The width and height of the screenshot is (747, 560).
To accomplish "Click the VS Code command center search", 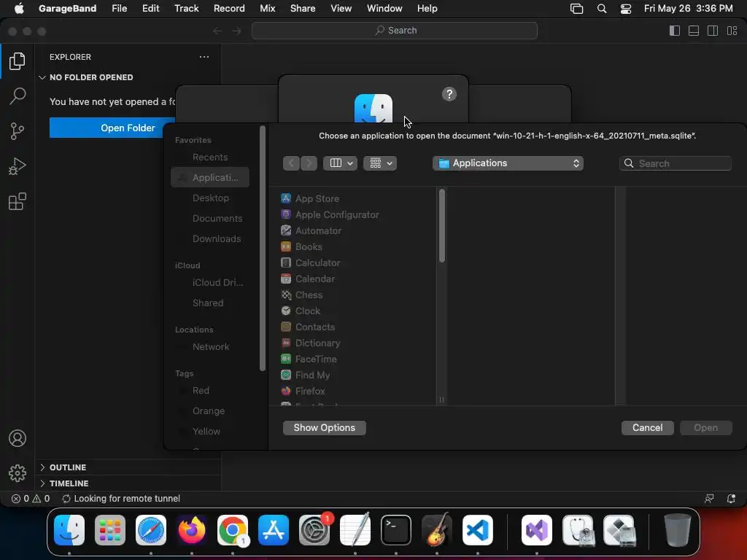I will click(395, 31).
